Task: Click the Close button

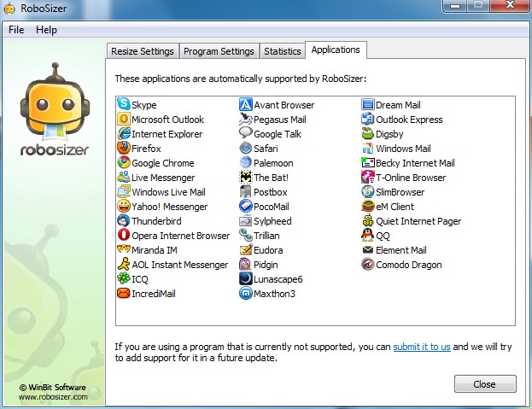Action: click(x=485, y=384)
